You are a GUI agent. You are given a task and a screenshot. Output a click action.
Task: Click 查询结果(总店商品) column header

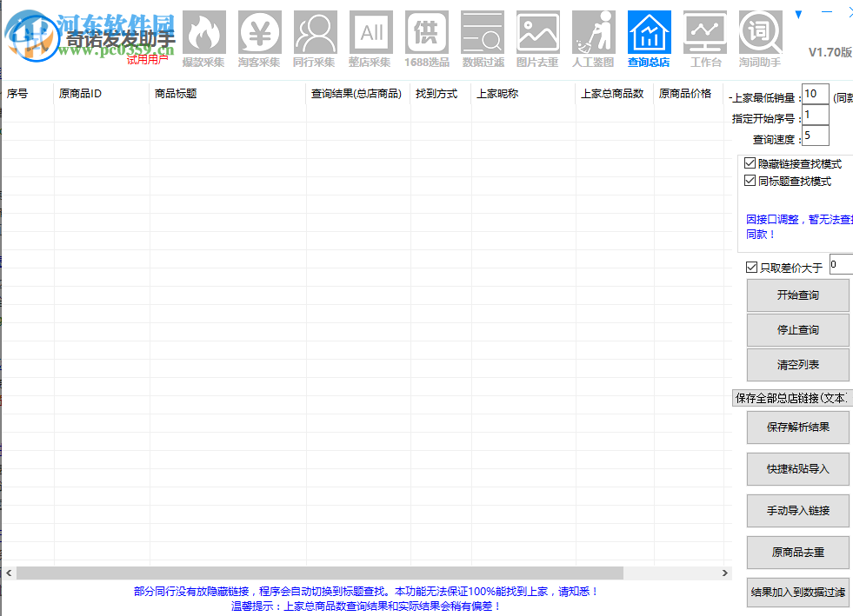(x=358, y=94)
